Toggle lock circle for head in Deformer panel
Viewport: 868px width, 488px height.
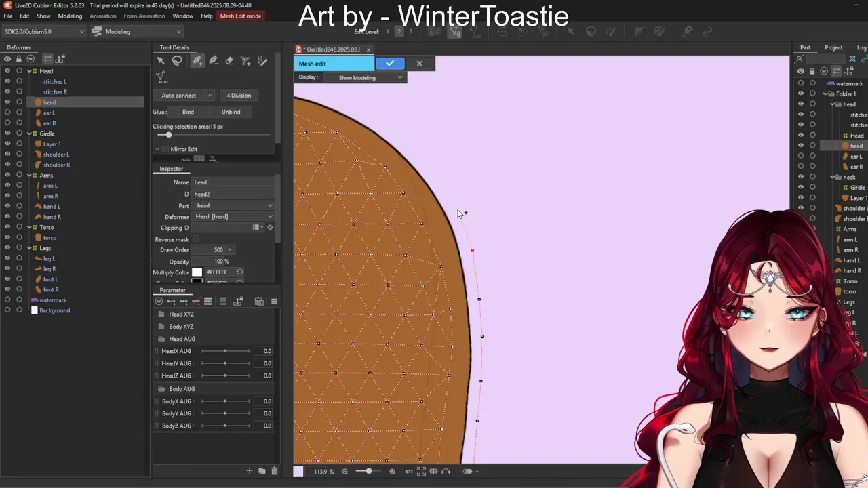coord(19,102)
